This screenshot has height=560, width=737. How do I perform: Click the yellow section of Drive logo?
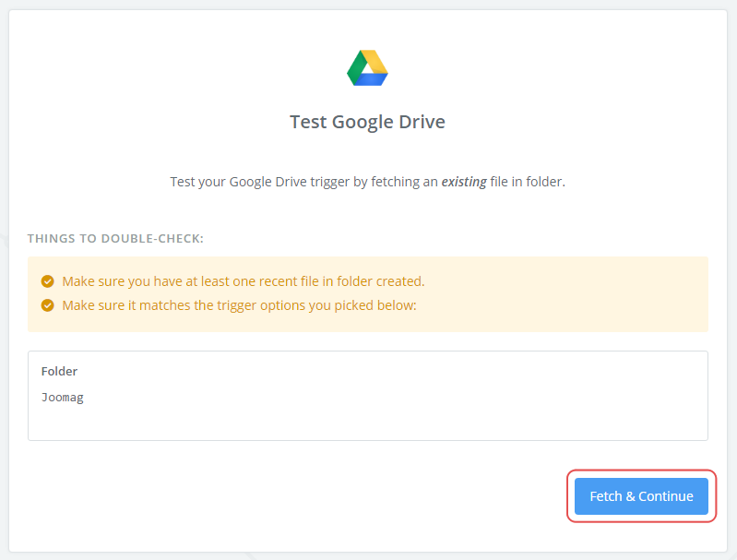click(375, 62)
